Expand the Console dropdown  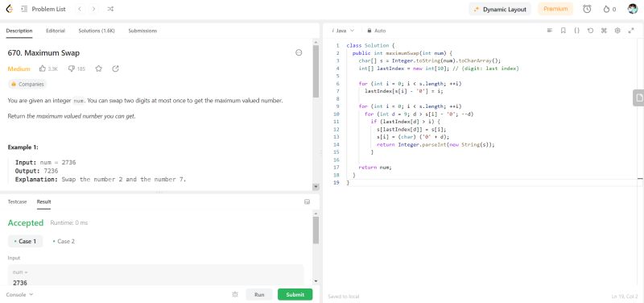(x=19, y=294)
